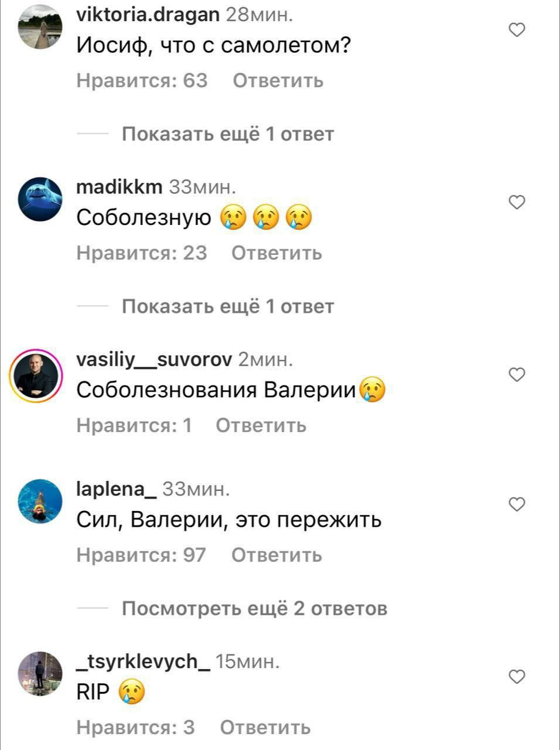Reply to madikkm's comment
The width and height of the screenshot is (560, 750).
pyautogui.click(x=276, y=253)
